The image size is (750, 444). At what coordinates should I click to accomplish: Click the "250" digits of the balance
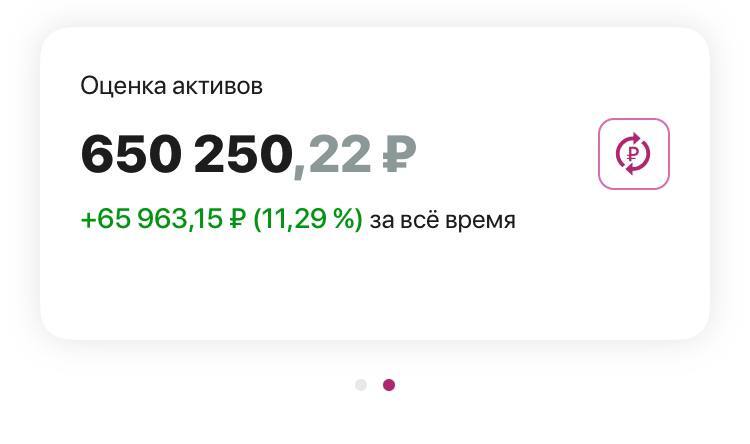pos(241,154)
